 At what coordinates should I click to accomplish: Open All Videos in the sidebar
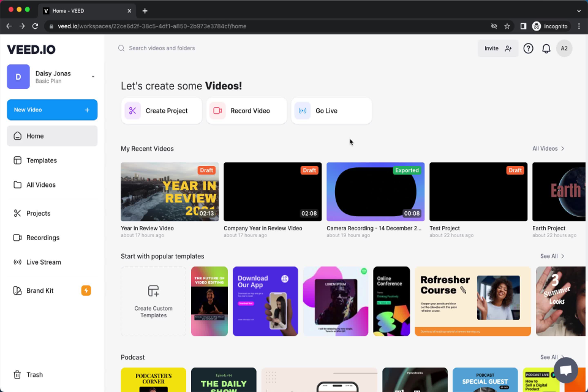click(x=52, y=184)
